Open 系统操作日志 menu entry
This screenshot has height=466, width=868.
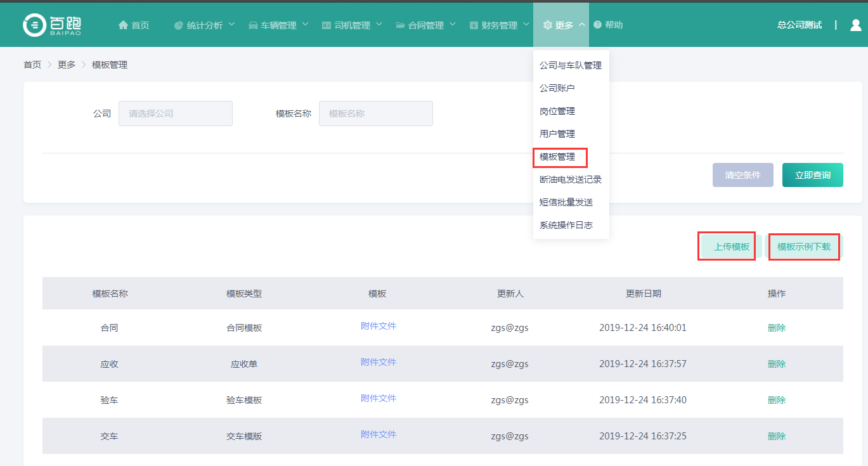point(566,225)
